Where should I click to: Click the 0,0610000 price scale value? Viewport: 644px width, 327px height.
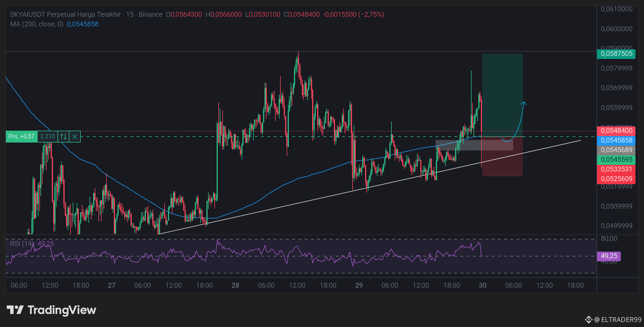617,9
